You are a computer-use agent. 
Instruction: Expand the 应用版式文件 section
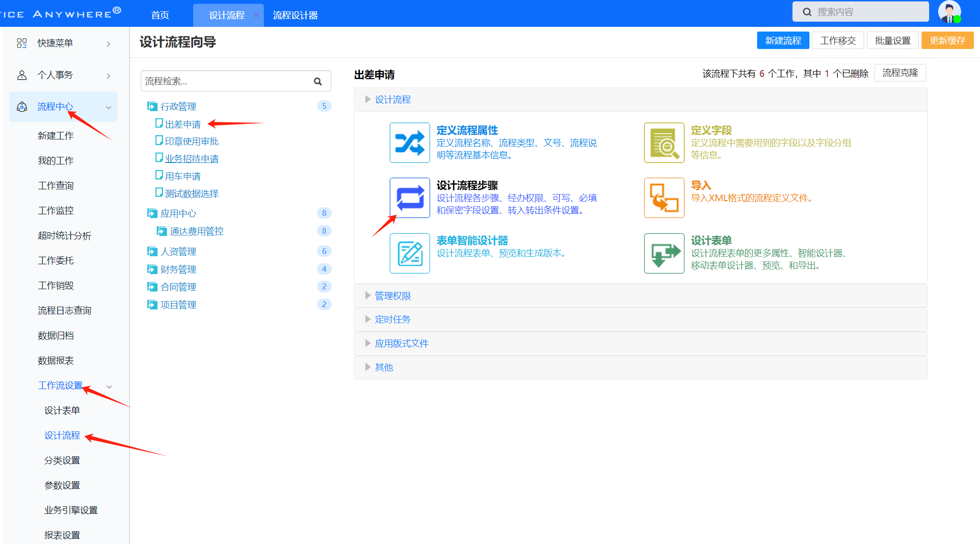coord(640,343)
